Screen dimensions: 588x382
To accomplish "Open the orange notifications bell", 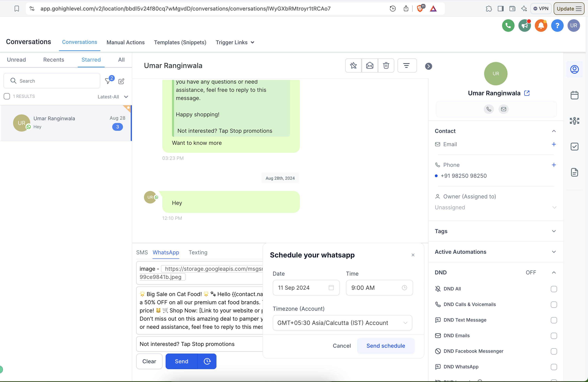I will (541, 26).
